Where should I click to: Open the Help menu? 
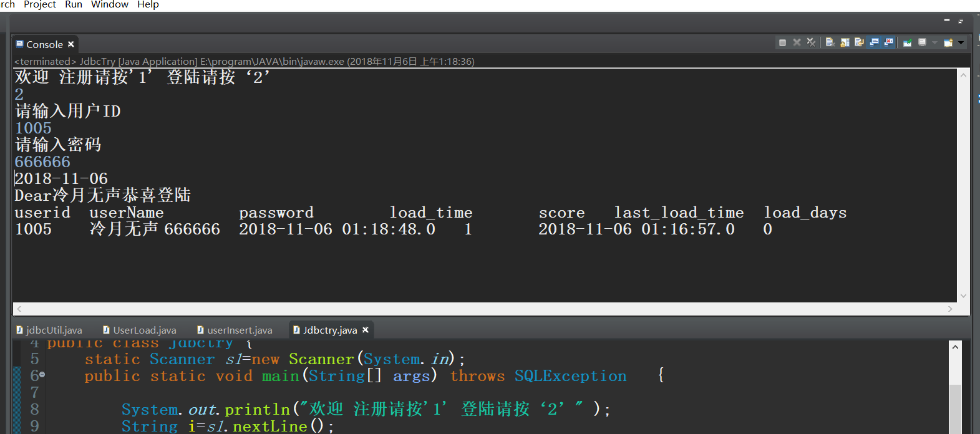point(148,4)
